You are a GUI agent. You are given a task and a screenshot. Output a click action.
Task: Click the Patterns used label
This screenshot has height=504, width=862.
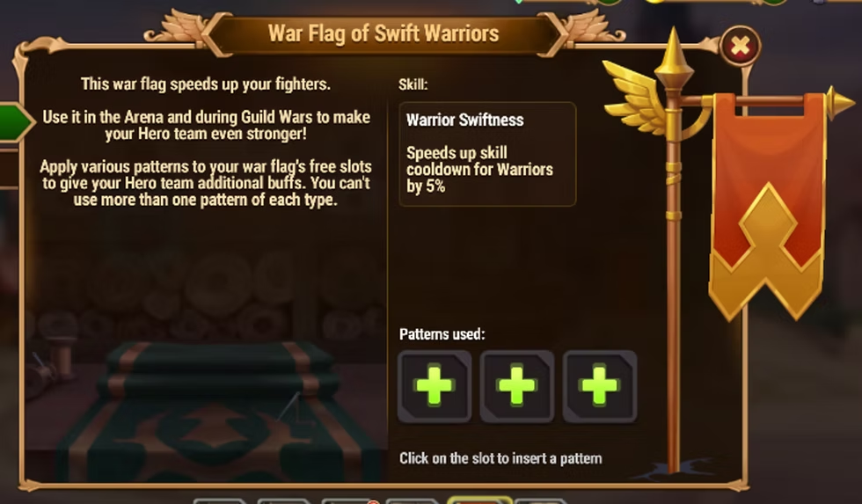[442, 334]
